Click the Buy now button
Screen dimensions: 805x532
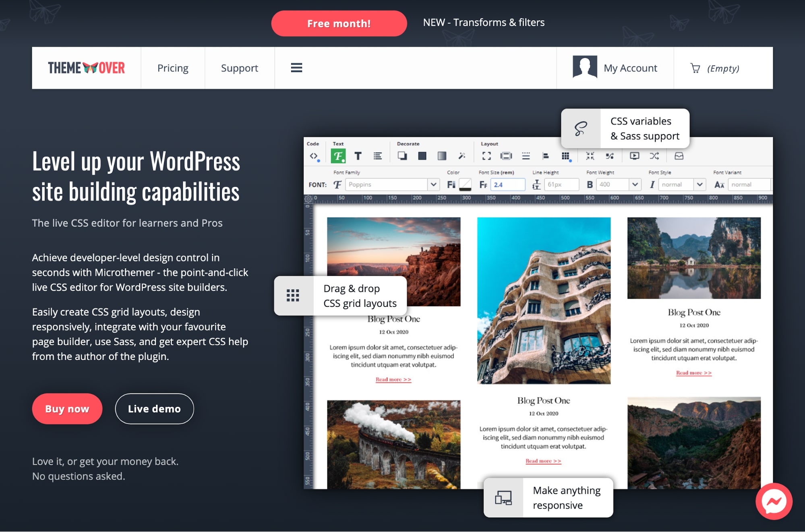click(x=67, y=409)
